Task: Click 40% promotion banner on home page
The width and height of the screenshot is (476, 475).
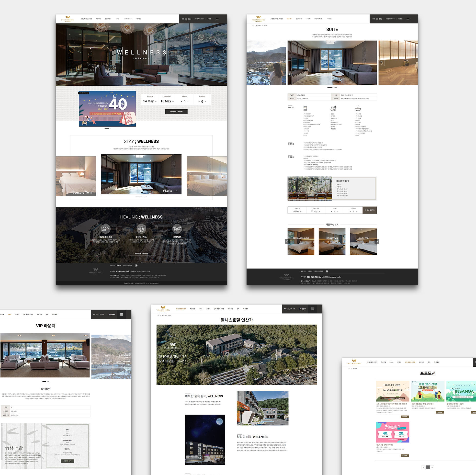Action: pos(107,109)
